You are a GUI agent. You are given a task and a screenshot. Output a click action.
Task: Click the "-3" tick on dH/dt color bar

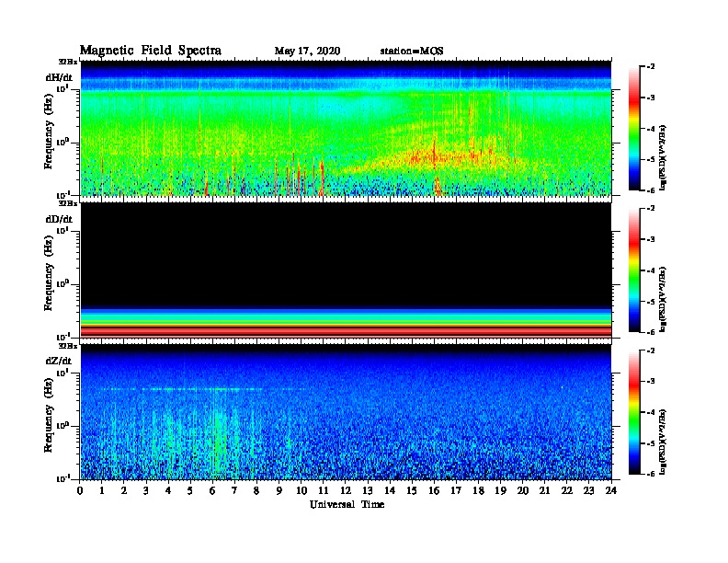click(651, 98)
